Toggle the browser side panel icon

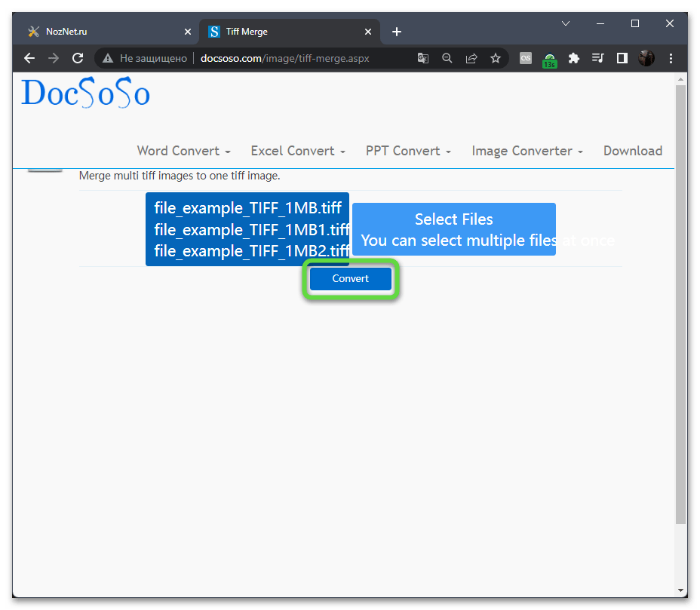click(622, 59)
